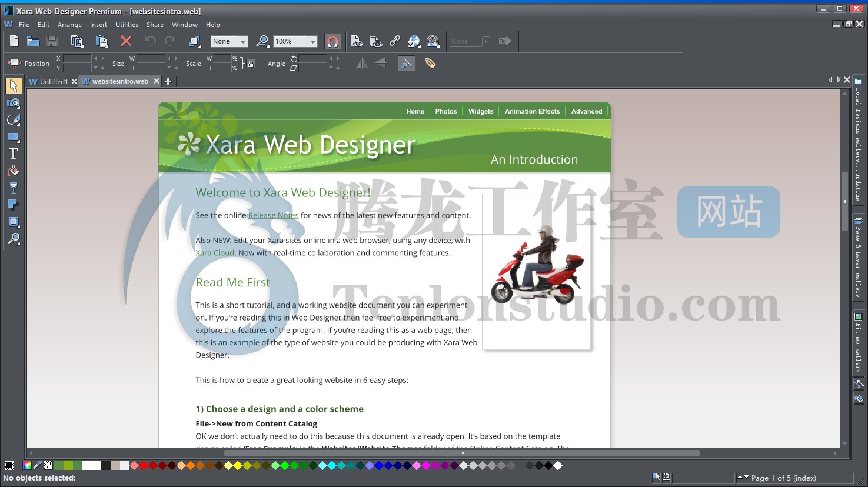The image size is (868, 487).
Task: Open the arrange order flyout icon
Action: 195,41
